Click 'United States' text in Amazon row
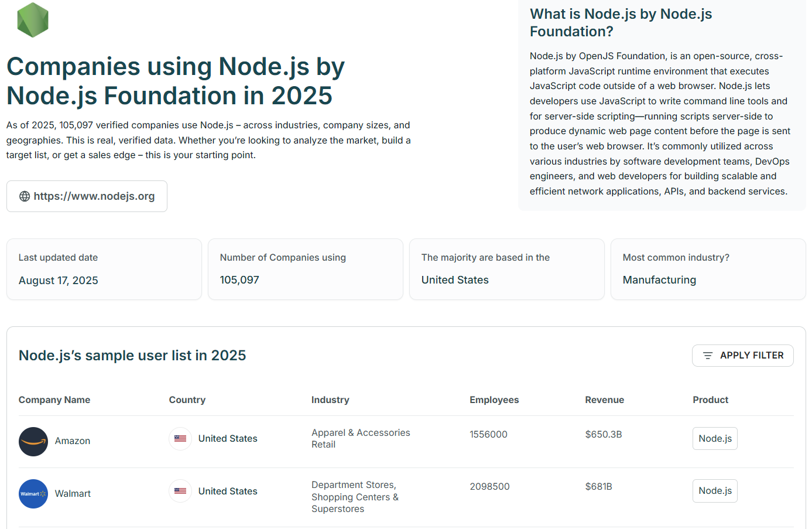 click(228, 439)
